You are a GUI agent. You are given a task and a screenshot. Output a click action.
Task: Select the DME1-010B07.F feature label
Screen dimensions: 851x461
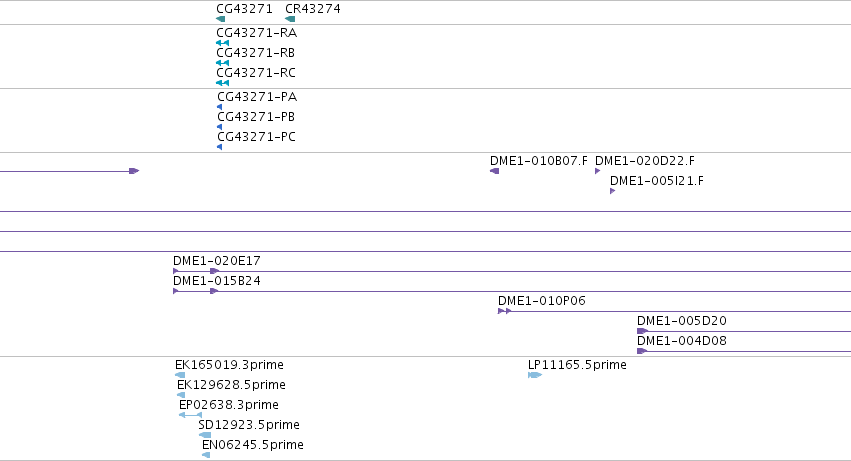point(539,161)
